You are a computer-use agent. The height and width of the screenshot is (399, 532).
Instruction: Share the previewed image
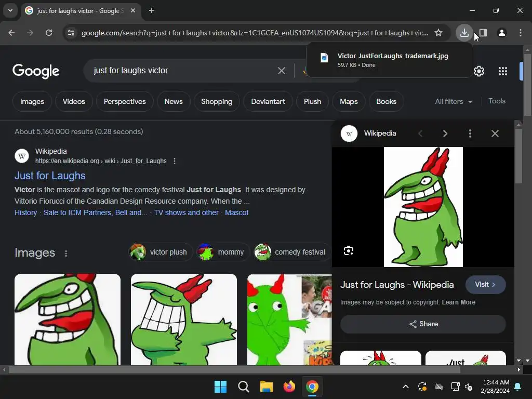click(423, 324)
